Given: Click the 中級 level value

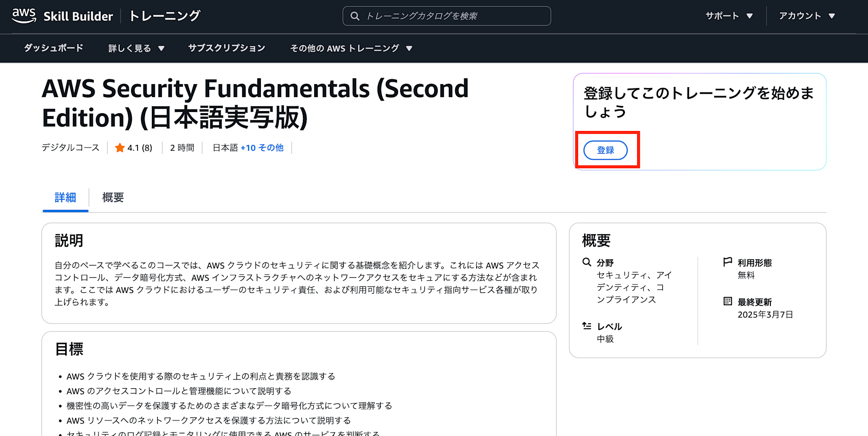Looking at the screenshot, I should pos(605,339).
